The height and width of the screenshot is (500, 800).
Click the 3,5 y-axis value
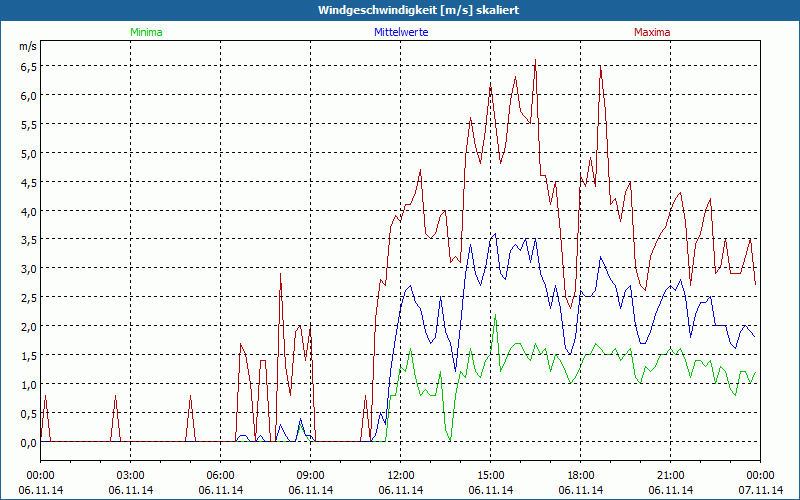28,240
